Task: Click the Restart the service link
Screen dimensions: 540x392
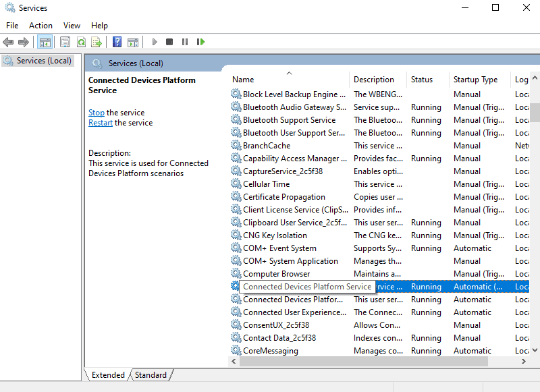Action: pos(101,123)
